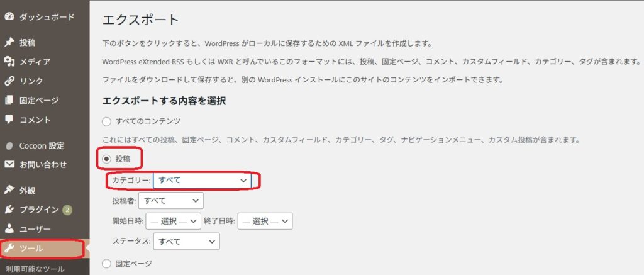Choose the 固定ページ radio option

(x=106, y=264)
